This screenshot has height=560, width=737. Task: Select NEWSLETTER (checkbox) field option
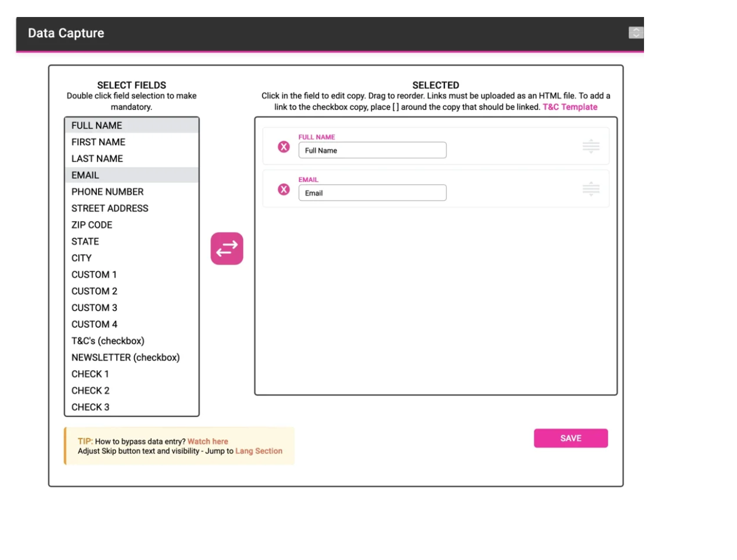point(125,357)
